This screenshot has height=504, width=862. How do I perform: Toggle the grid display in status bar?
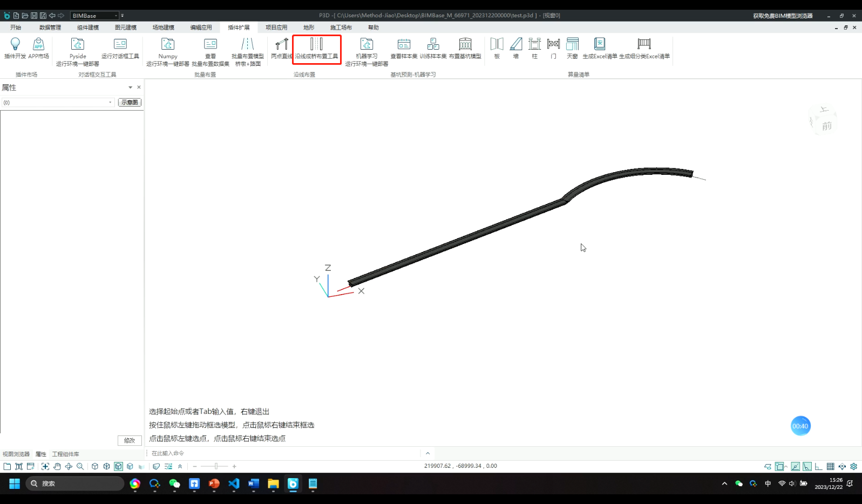pos(830,466)
